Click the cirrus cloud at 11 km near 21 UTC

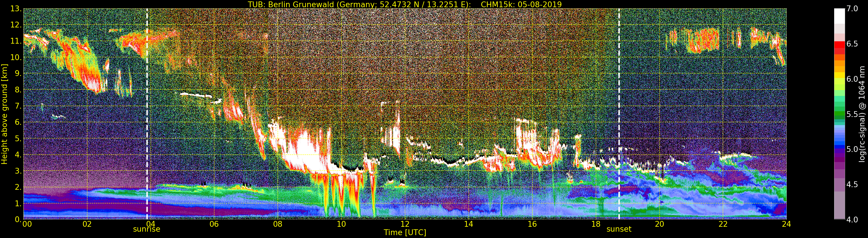pyautogui.click(x=703, y=40)
